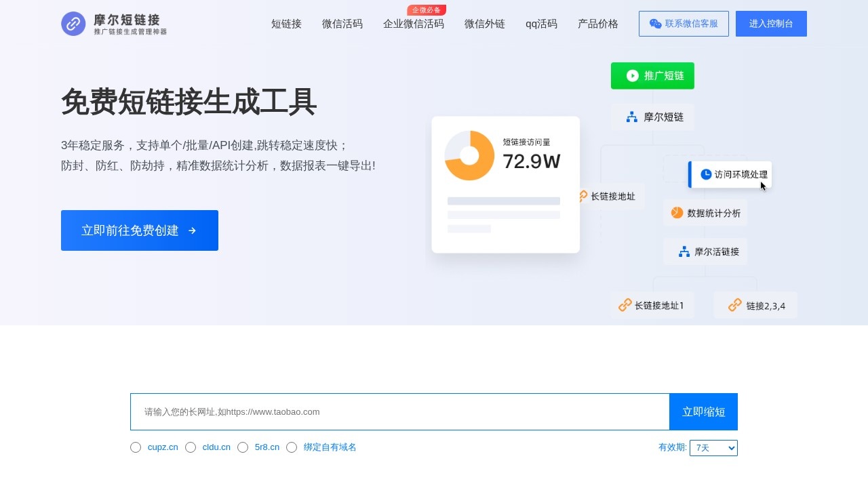This screenshot has width=868, height=488.
Task: Click the 摩尔短链接 logo icon
Action: (73, 23)
